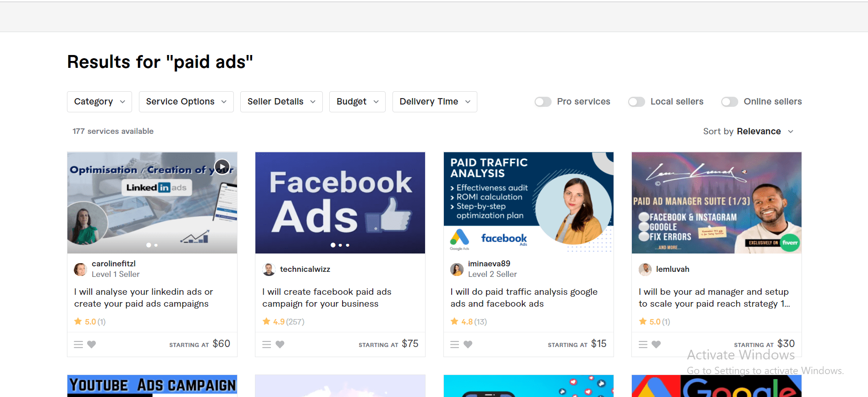The image size is (868, 397).
Task: Change Sort by Relevance option
Action: pyautogui.click(x=748, y=132)
